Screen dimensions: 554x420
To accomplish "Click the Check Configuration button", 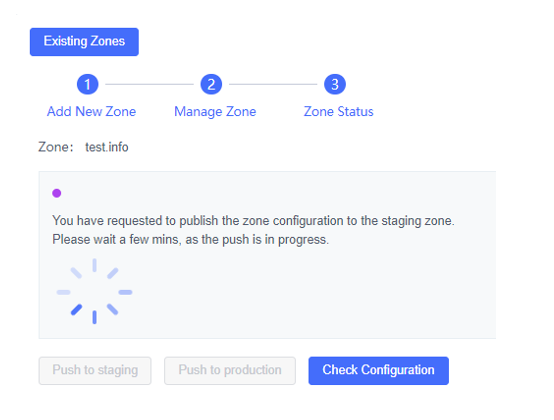I will coord(378,371).
